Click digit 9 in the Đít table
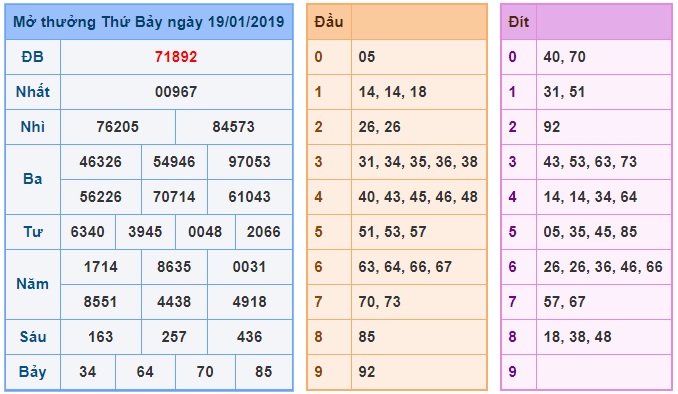Viewport: 678px width, 394px height. click(513, 372)
